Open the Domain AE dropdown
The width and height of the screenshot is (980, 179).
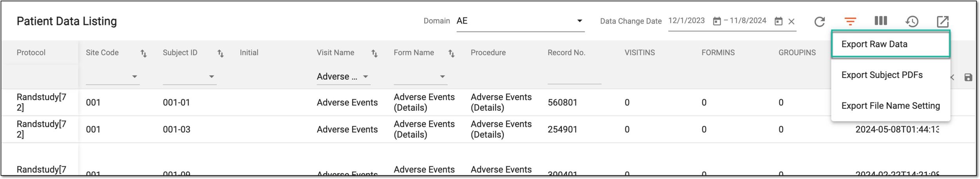[x=521, y=21]
